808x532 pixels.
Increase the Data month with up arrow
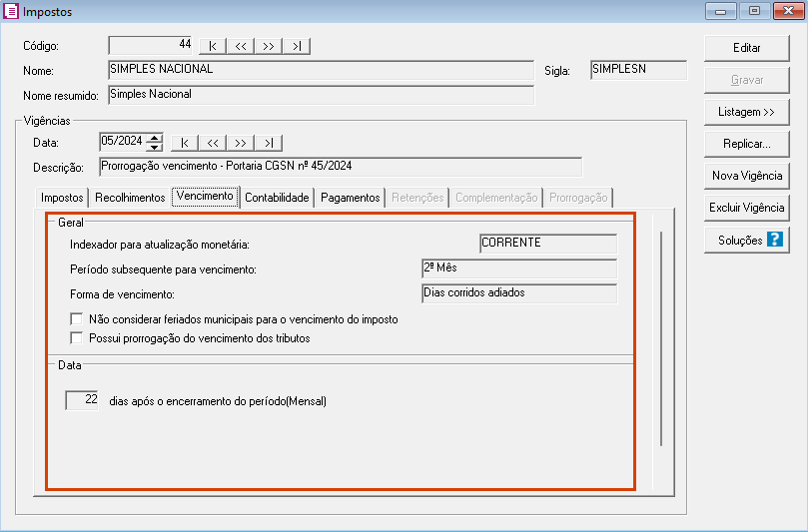(x=154, y=138)
